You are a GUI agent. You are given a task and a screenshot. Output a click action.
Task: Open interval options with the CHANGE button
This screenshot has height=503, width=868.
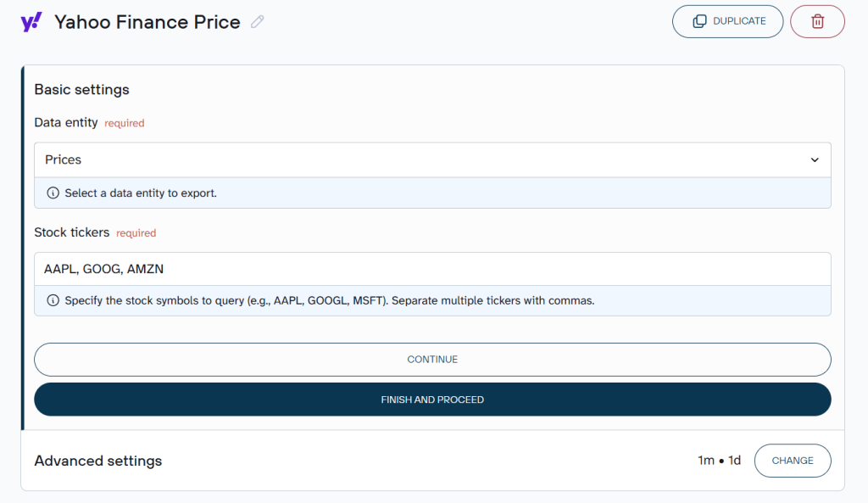pyautogui.click(x=792, y=460)
